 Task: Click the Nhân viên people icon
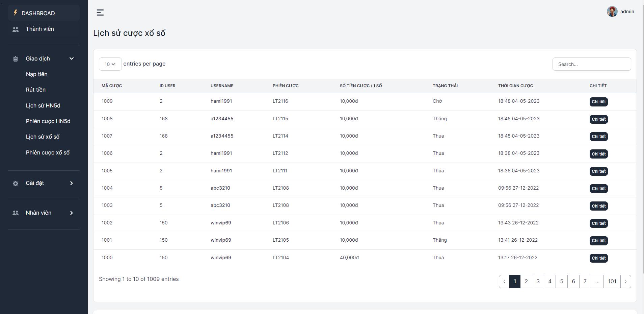(x=16, y=213)
